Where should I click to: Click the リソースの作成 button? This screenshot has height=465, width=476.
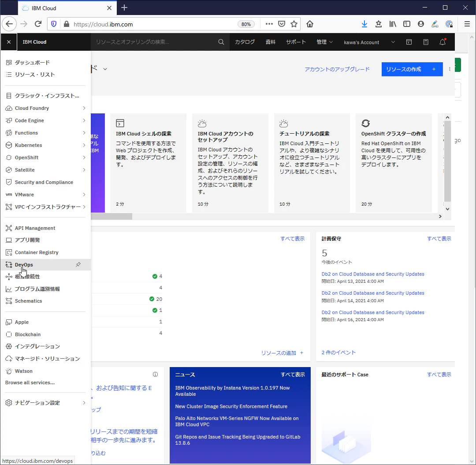coord(412,69)
